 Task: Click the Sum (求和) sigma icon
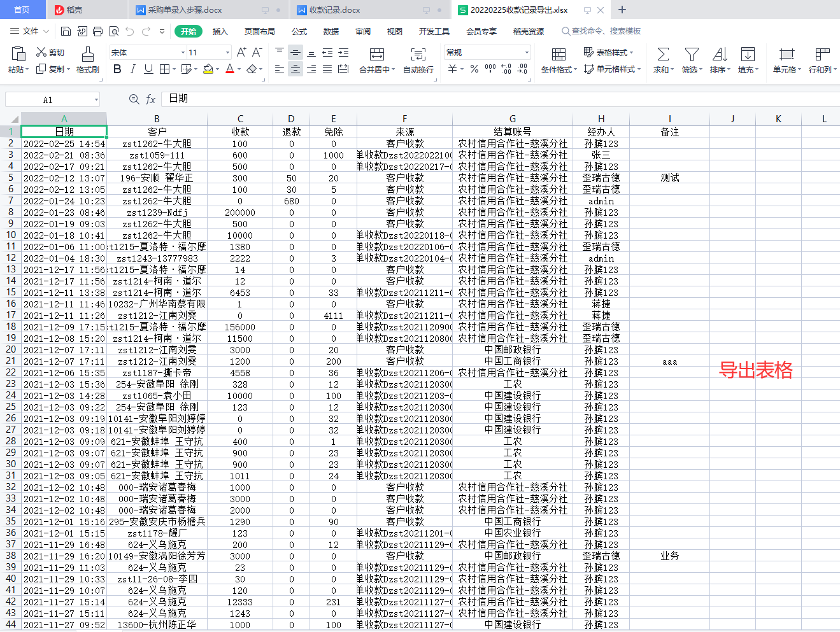[662, 55]
